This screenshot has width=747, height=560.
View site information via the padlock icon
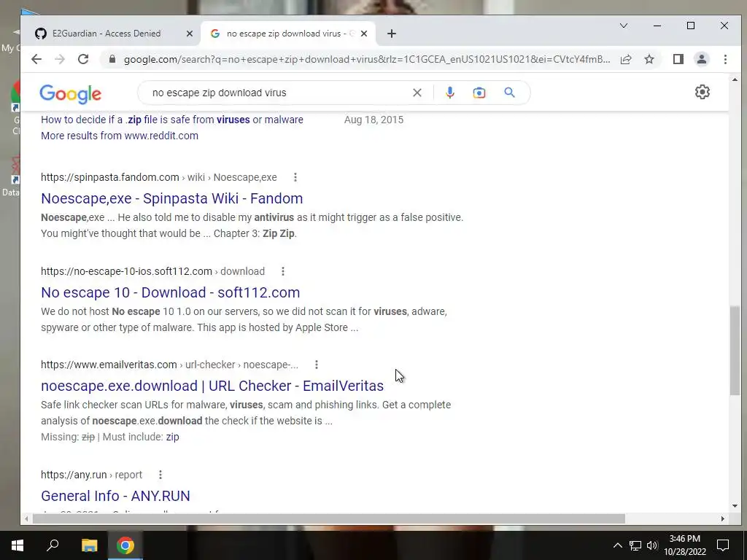(x=112, y=59)
